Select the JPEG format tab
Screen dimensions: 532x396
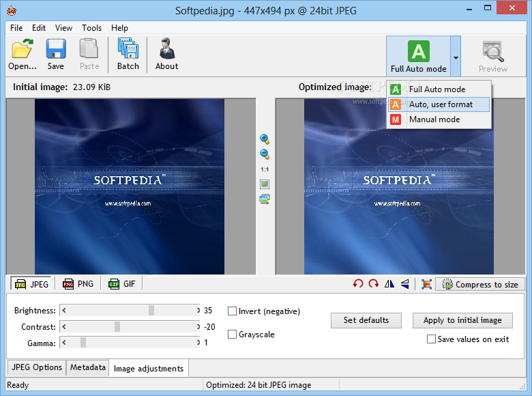[x=31, y=284]
